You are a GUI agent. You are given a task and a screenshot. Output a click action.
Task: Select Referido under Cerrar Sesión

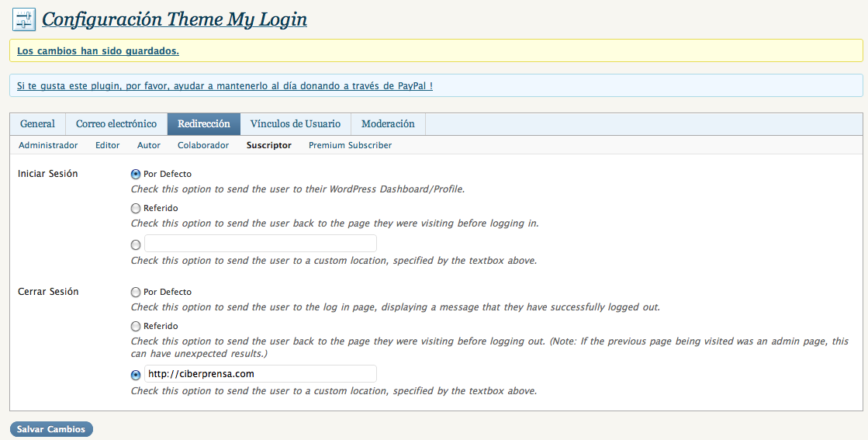(x=136, y=327)
